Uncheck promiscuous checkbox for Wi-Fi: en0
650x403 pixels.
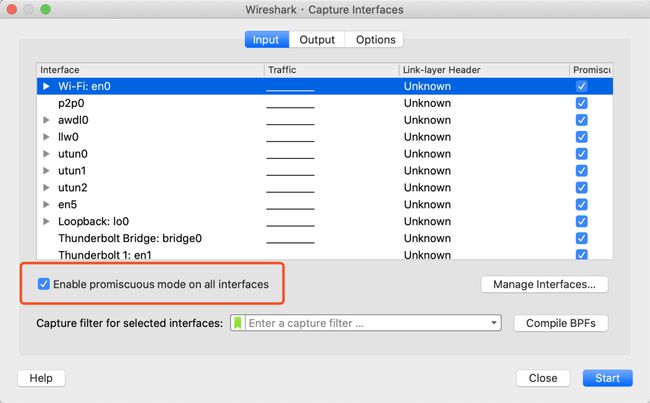tap(581, 86)
